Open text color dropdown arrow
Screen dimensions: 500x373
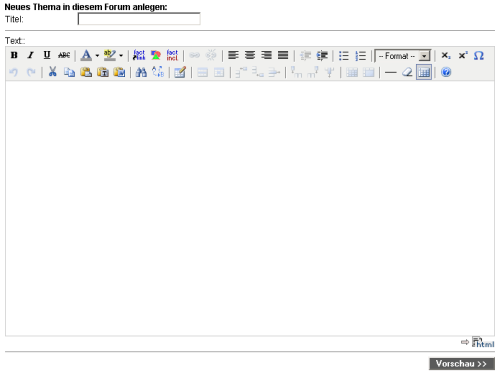(x=97, y=55)
